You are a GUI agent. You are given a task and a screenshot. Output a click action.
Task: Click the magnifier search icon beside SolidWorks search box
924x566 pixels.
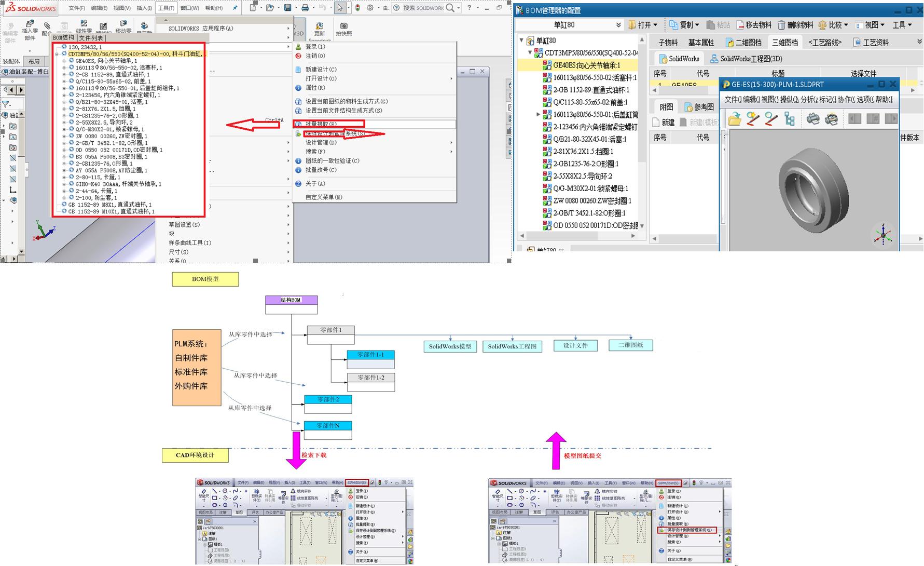point(450,7)
